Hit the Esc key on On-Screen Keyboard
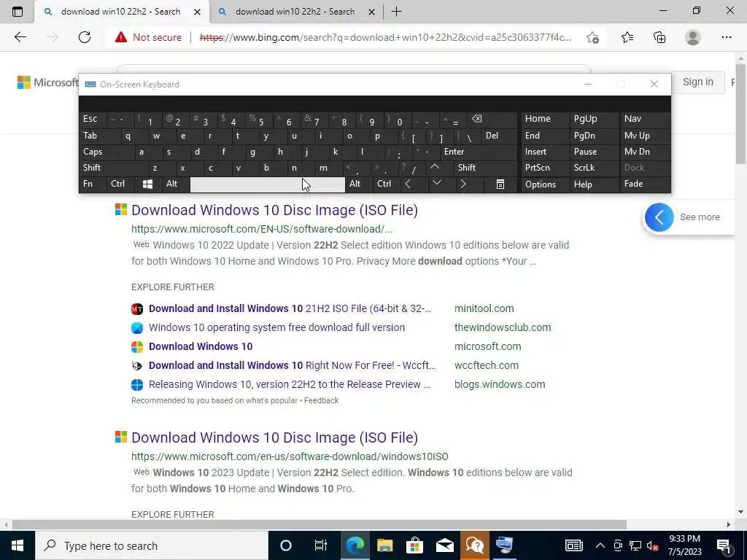 click(93, 119)
